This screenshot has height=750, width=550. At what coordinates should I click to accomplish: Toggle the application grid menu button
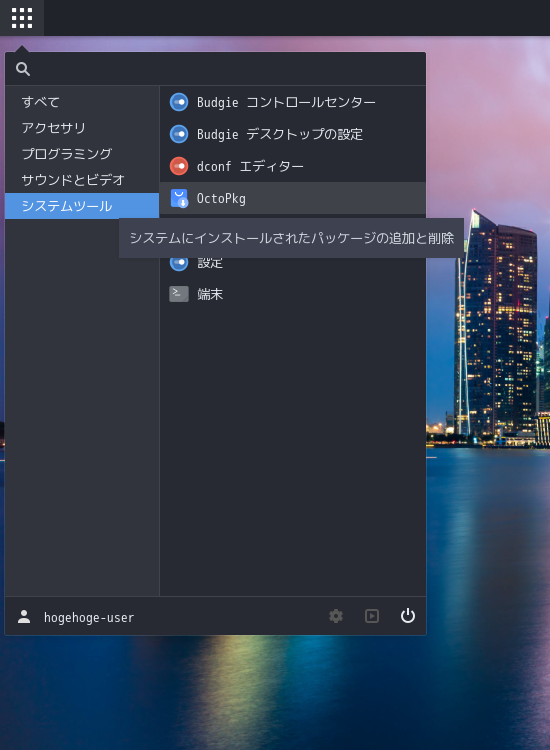point(22,18)
